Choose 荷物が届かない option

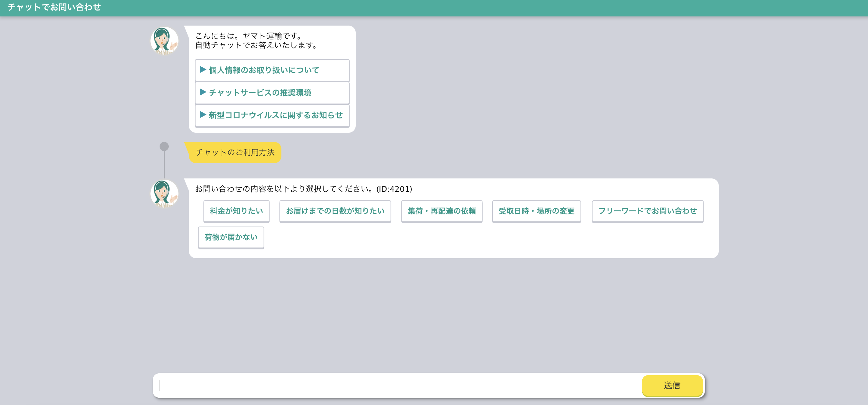[231, 237]
